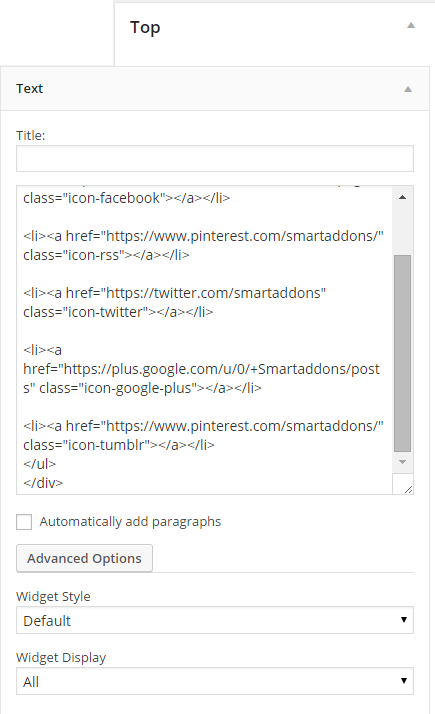
Task: Click the Title input field
Action: click(x=215, y=159)
